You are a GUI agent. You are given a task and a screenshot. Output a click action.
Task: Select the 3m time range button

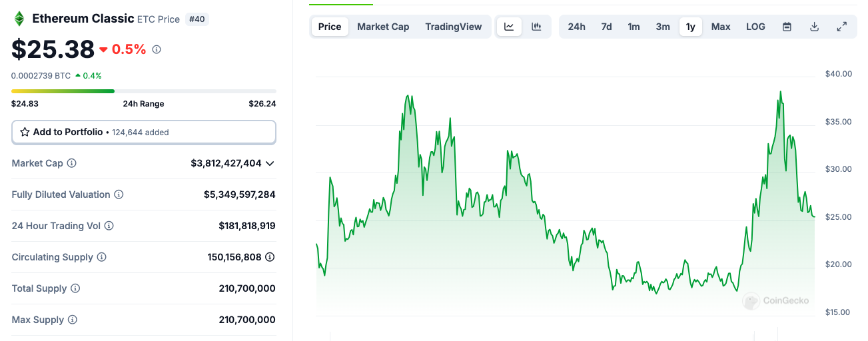662,27
